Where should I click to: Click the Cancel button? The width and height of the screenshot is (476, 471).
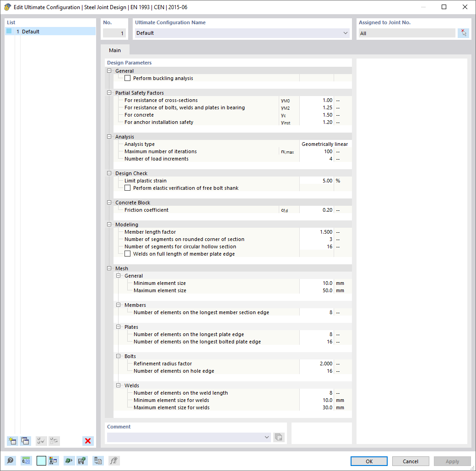click(x=411, y=461)
